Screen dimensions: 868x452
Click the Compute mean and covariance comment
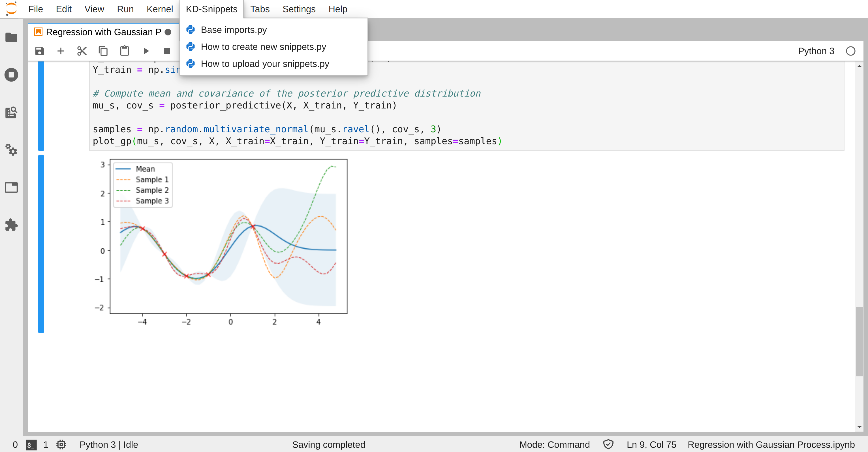pos(287,93)
